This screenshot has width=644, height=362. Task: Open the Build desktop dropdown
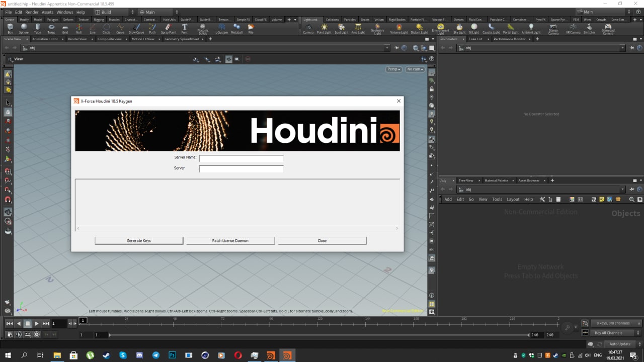(x=115, y=12)
